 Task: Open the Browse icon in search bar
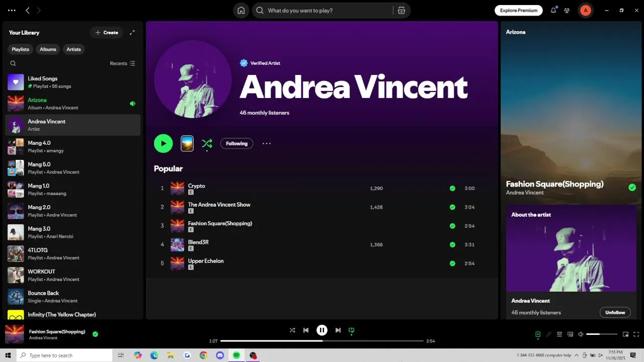401,11
